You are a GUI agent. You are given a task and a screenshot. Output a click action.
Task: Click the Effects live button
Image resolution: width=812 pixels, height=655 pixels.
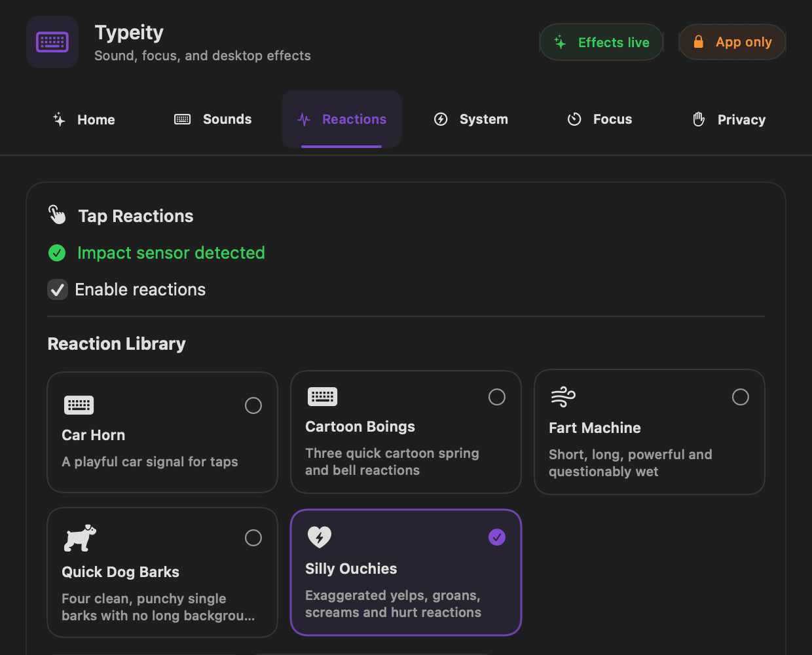[x=601, y=42]
